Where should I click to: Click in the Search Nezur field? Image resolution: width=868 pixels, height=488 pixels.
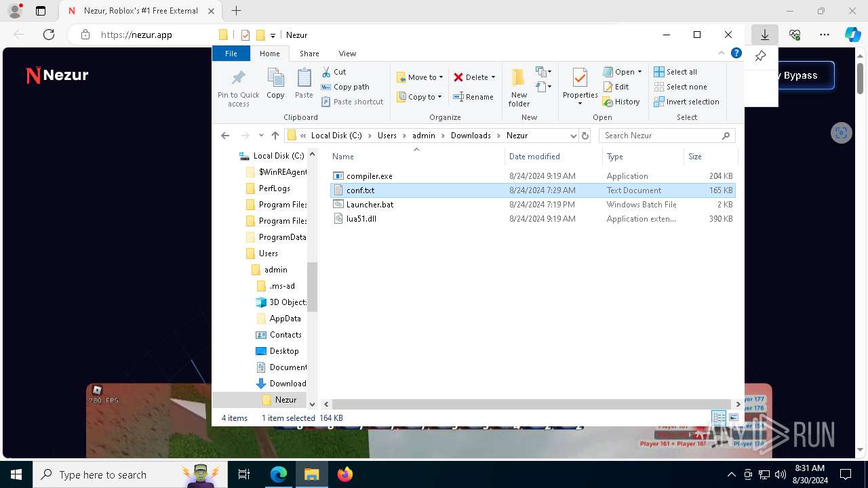(x=667, y=136)
